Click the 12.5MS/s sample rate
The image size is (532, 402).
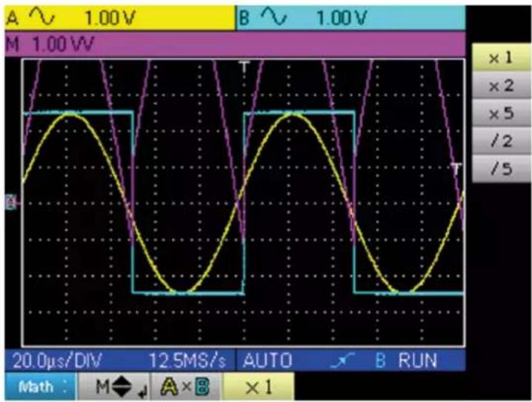187,361
